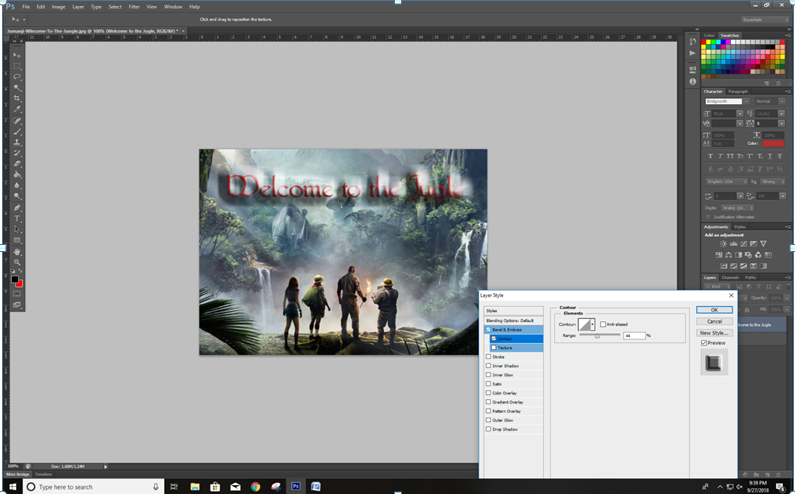
Task: Uncheck the Preview checkbox in Layer Style
Action: pos(704,343)
